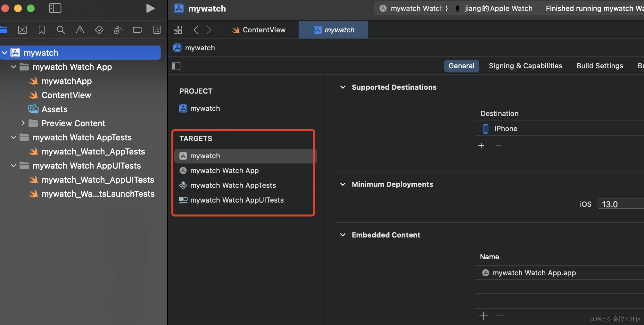This screenshot has width=644, height=325.
Task: Open the Find navigator magnifier icon
Action: tap(61, 30)
